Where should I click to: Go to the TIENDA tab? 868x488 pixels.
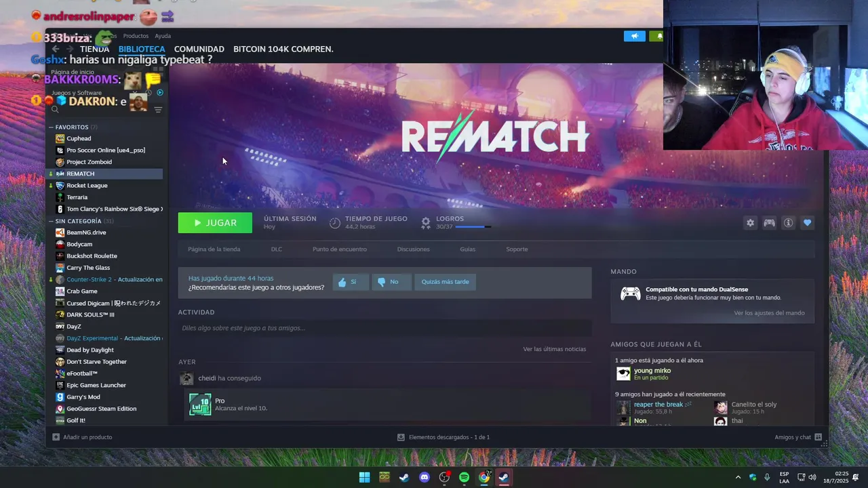coord(94,49)
